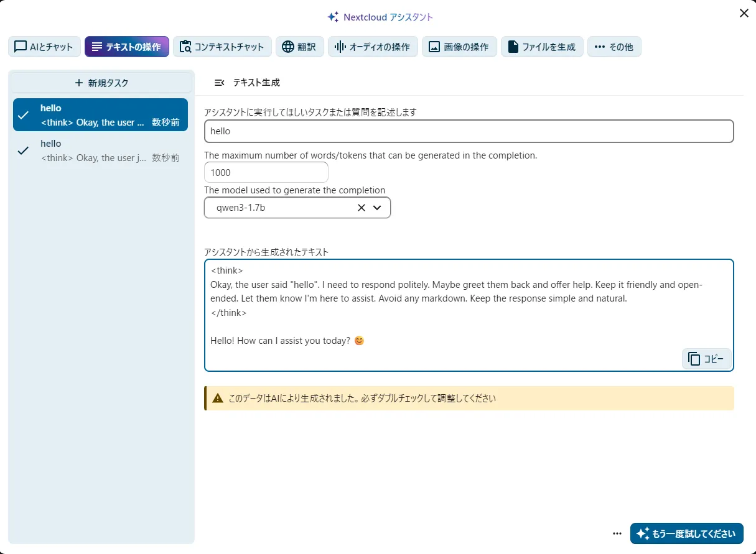Viewport: 756px width, 554px height.
Task: Open the three-dot actions menu near retry button
Action: [x=617, y=533]
